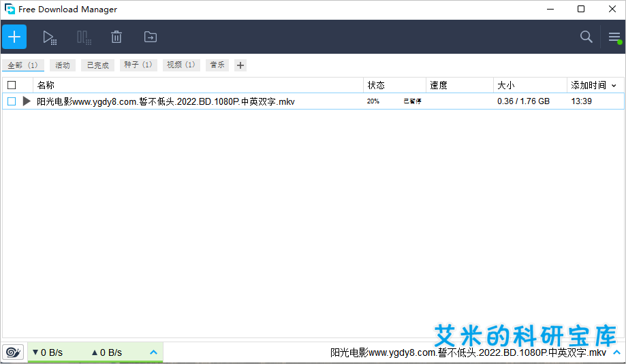
Task: Open the hamburger main menu
Action: tap(614, 37)
